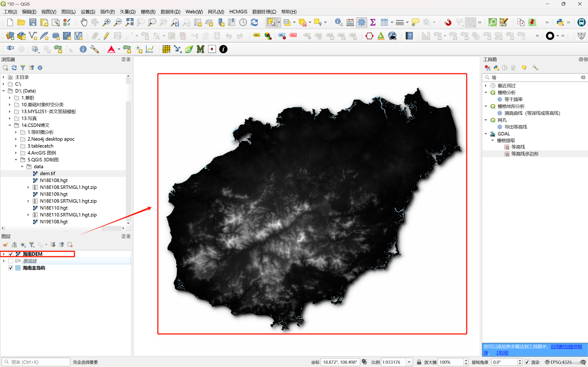Uncheck visibility of 海南DEM layer
Viewport: 588px width, 367px height.
coord(11,254)
